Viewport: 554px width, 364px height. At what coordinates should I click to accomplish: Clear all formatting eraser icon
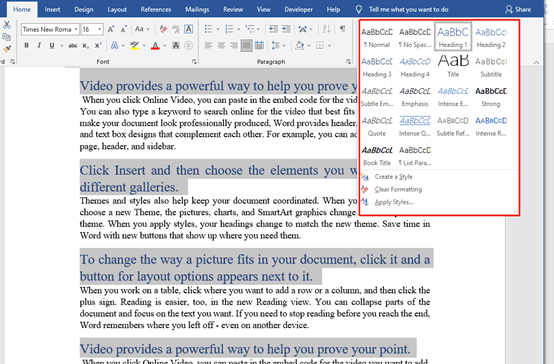pos(163,29)
